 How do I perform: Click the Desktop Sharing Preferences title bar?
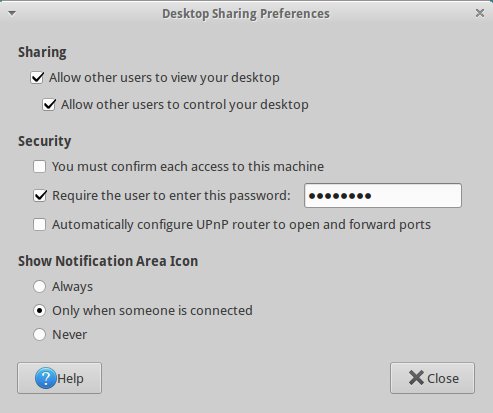(246, 14)
